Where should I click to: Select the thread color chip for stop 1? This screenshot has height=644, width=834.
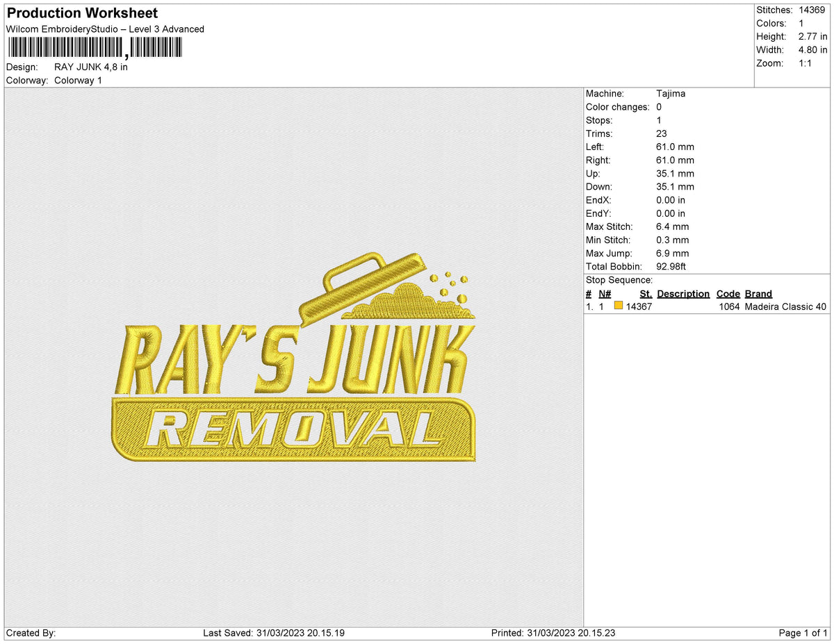[x=618, y=306]
